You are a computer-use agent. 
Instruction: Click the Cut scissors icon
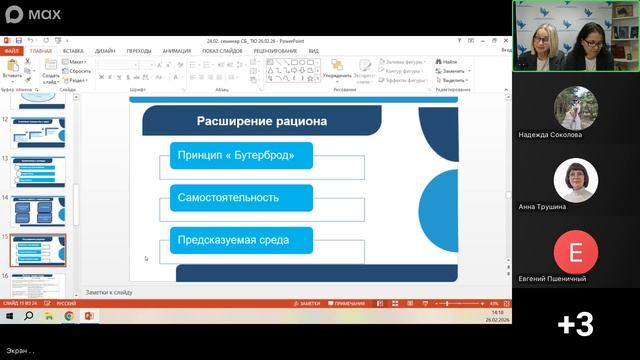click(x=28, y=62)
